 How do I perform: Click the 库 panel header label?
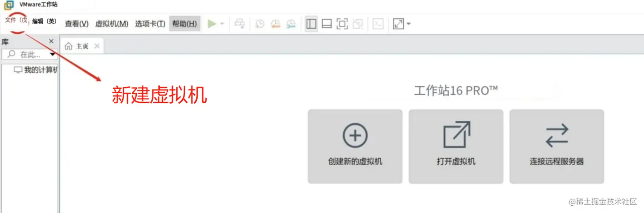[x=5, y=41]
